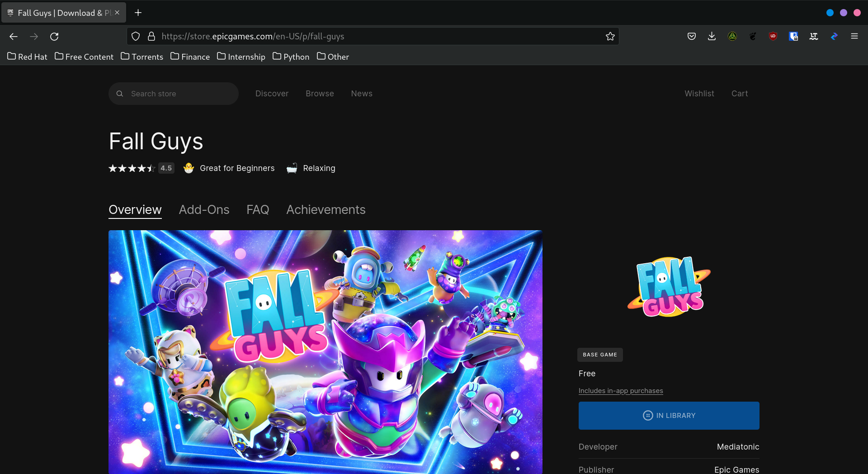Image resolution: width=868 pixels, height=474 pixels.
Task: Go back using the back arrow
Action: [x=14, y=37]
